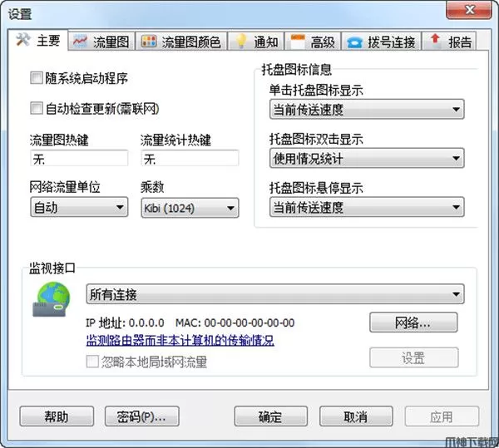Expand the 乘数 Kibi (1024) dropdown
Screen dimensions: 499x448
pyautogui.click(x=190, y=209)
